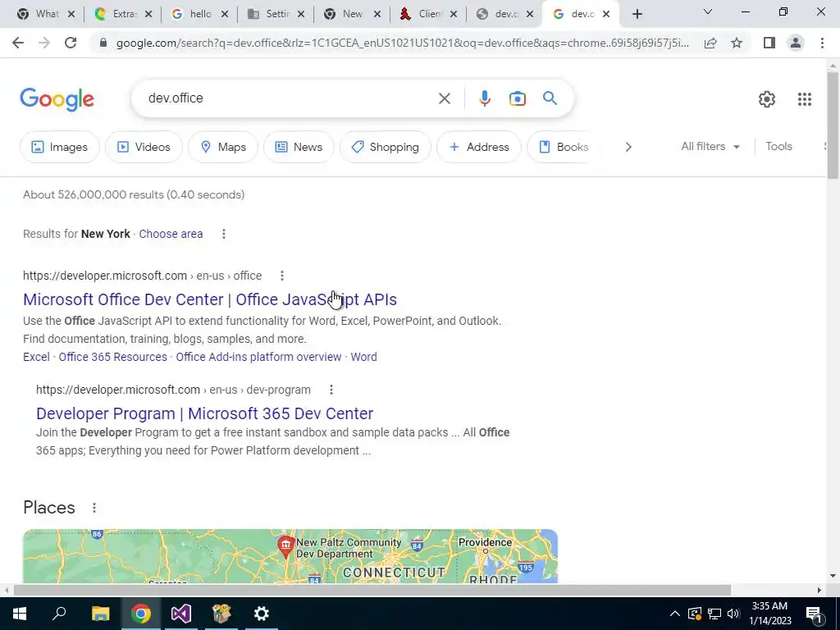The height and width of the screenshot is (630, 840).
Task: Open taskbar search
Action: pyautogui.click(x=59, y=614)
